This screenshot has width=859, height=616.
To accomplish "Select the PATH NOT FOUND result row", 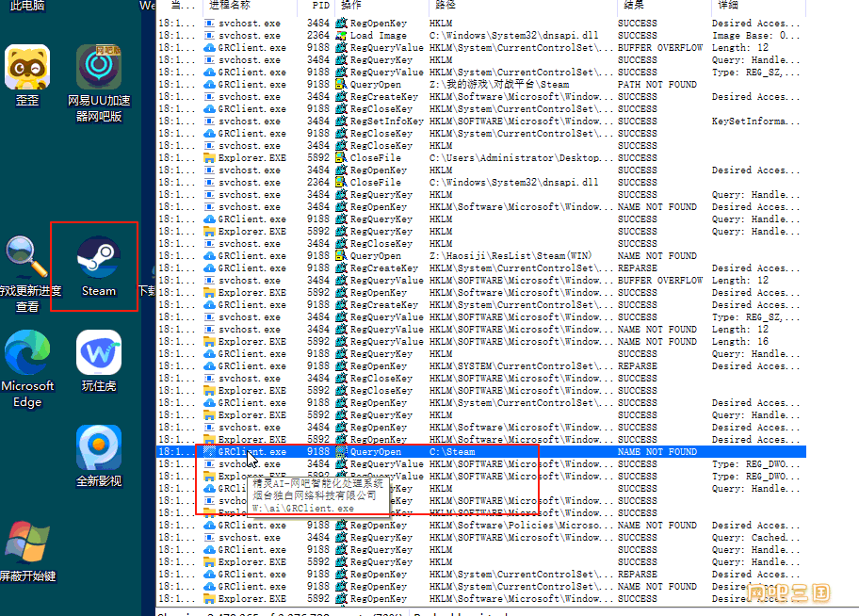I will point(656,84).
